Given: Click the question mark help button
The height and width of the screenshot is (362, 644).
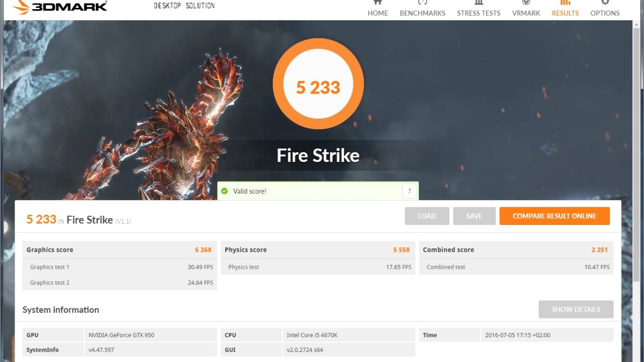Looking at the screenshot, I should pyautogui.click(x=409, y=191).
